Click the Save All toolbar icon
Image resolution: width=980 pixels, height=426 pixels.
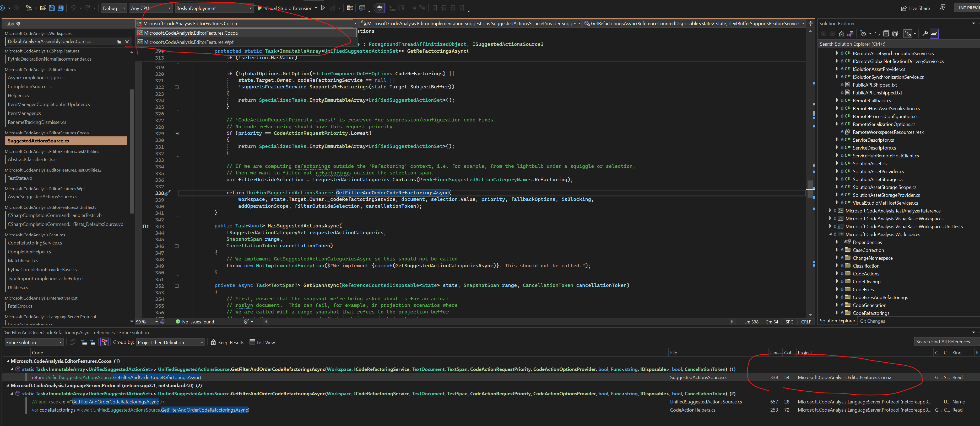point(60,8)
